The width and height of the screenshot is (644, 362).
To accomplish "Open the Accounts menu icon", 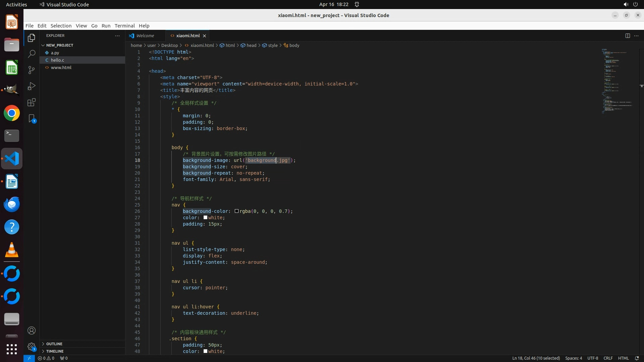I will (x=32, y=330).
